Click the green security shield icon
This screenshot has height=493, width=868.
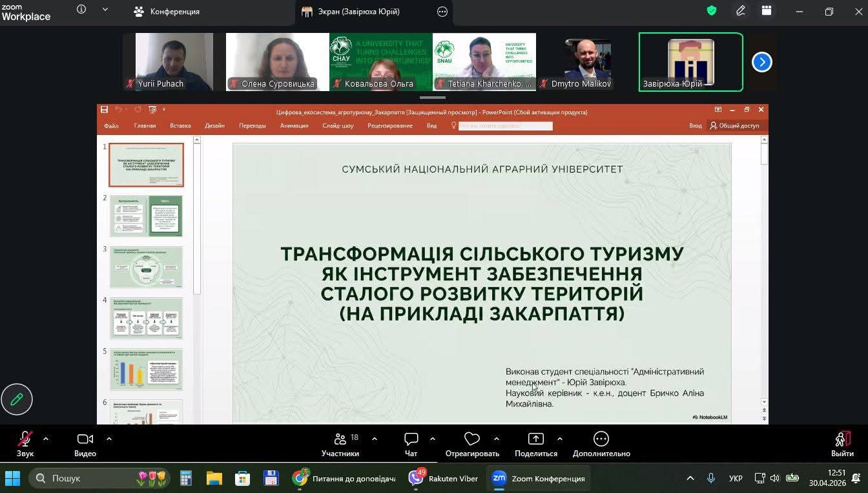click(x=712, y=11)
